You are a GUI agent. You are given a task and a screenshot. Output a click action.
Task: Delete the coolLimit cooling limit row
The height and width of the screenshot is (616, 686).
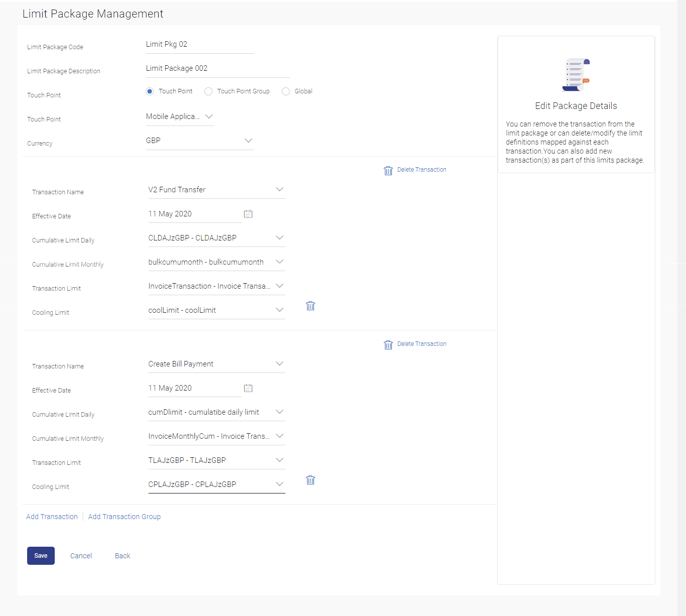[x=310, y=306]
